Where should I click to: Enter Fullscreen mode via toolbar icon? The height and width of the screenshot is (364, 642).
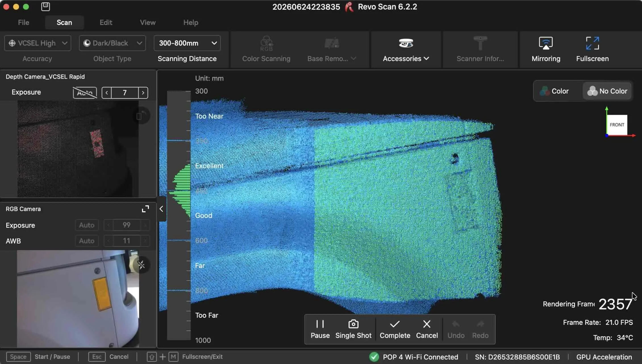(x=592, y=43)
